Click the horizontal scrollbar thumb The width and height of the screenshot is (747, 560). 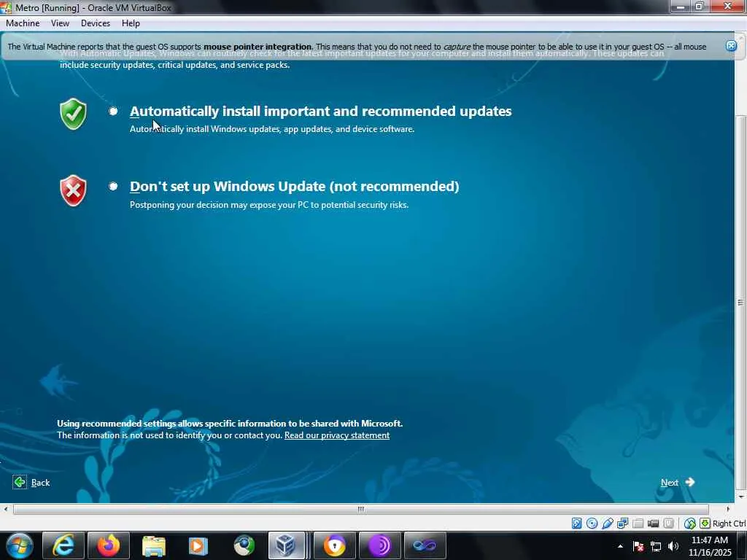(360, 509)
